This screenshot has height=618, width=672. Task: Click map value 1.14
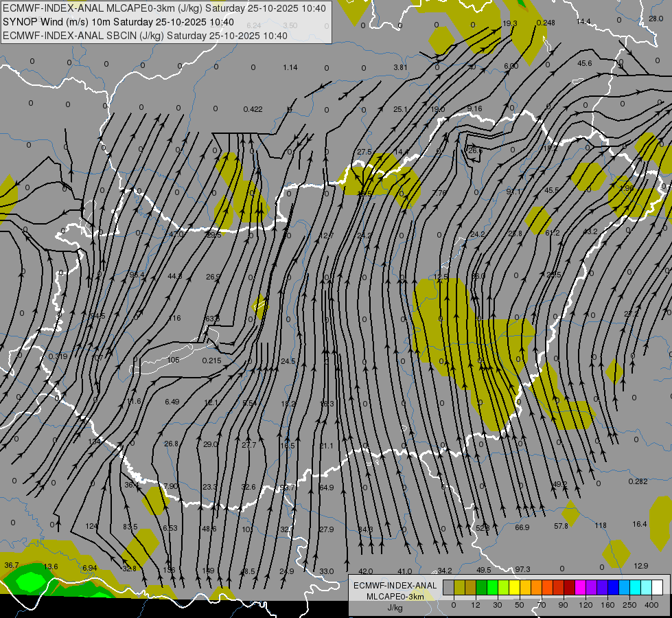point(290,67)
